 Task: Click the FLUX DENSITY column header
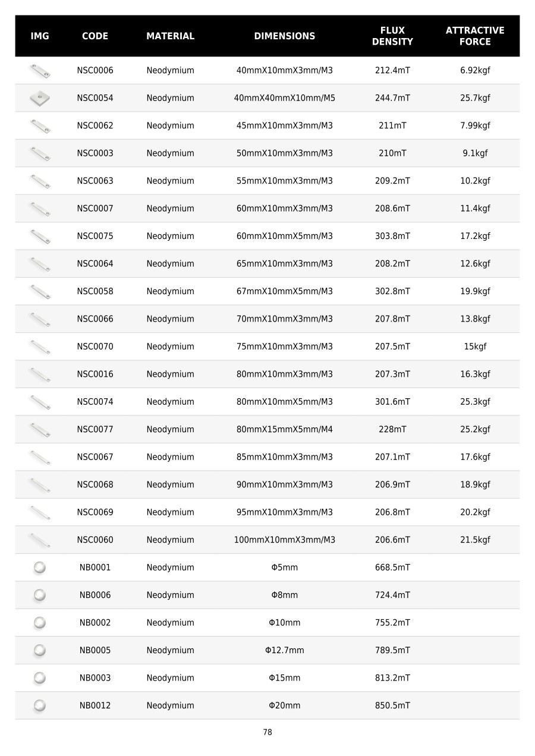392,36
